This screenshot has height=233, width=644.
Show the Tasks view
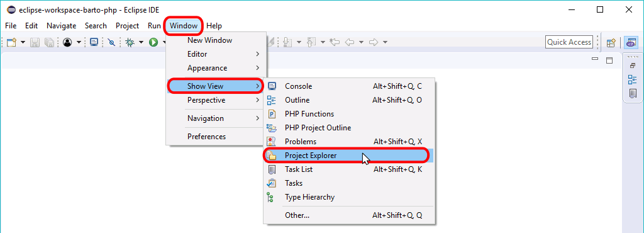point(349,183)
